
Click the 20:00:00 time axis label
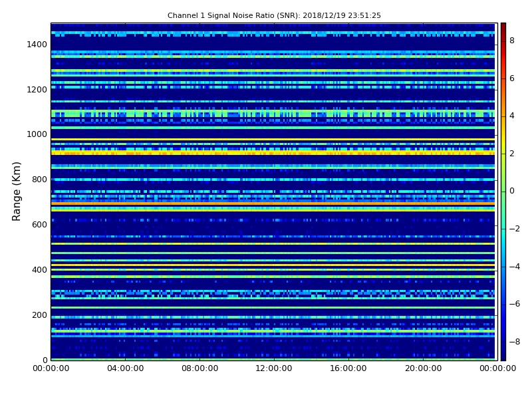click(423, 368)
